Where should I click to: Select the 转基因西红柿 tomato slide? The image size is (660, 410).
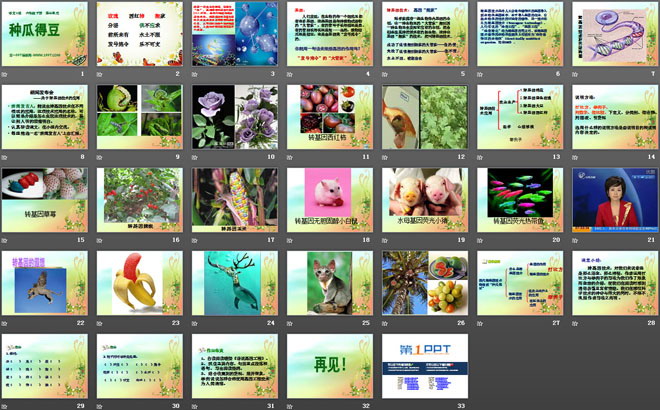pos(330,117)
